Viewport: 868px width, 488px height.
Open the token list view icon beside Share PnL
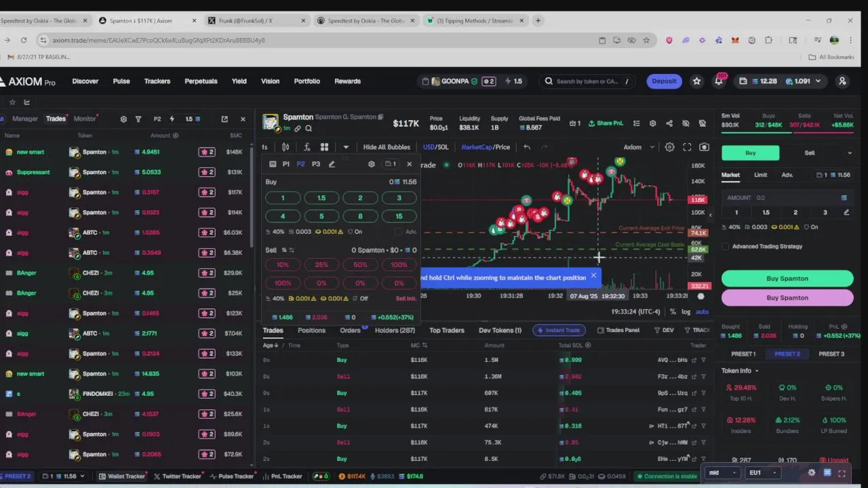click(x=636, y=123)
